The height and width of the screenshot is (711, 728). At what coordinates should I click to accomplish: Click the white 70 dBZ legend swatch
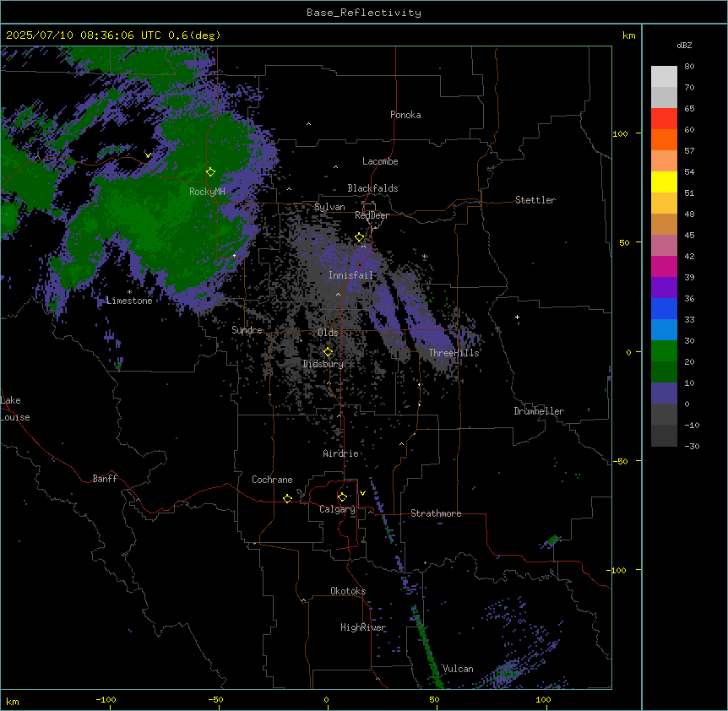(x=664, y=77)
